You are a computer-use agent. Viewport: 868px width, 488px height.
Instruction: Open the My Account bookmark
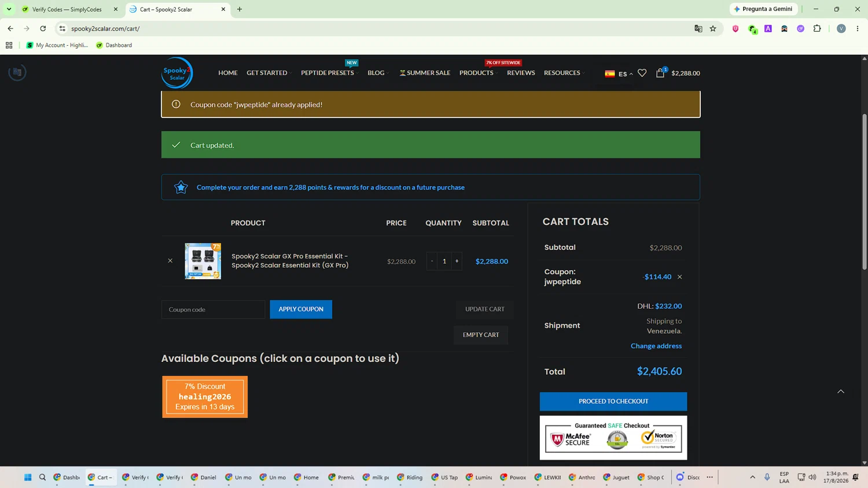pyautogui.click(x=57, y=45)
